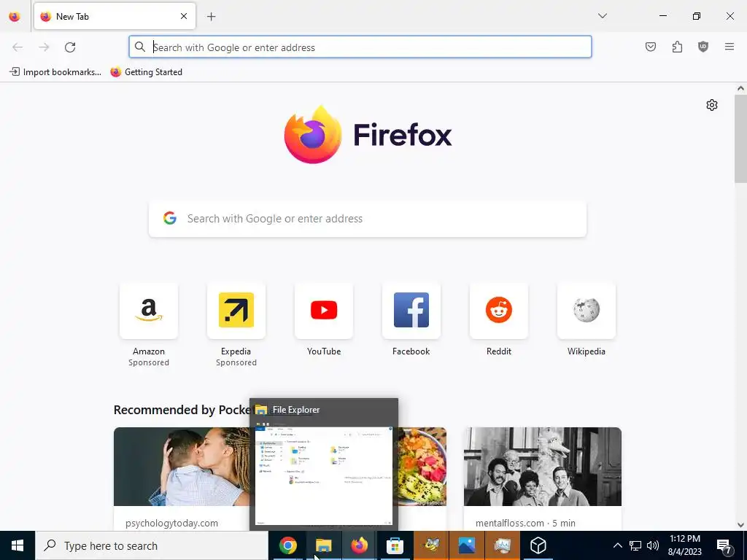
Task: Open the Extensions puzzle icon
Action: 677,47
